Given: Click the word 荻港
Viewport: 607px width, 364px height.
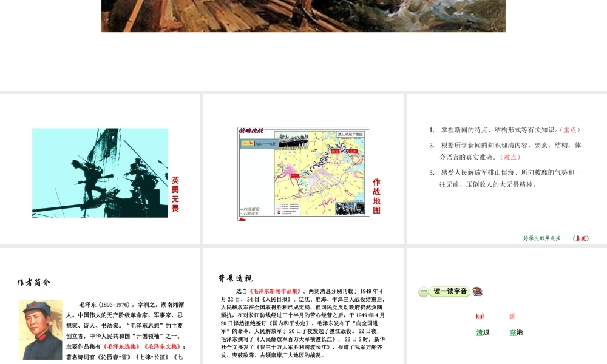Looking at the screenshot, I should pos(516,332).
